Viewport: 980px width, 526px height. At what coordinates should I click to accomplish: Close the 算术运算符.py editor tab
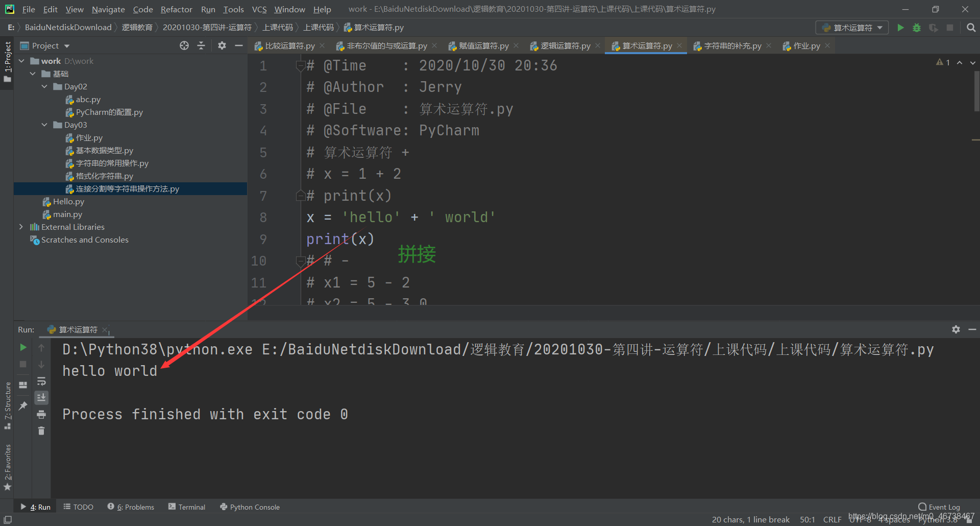click(x=679, y=45)
